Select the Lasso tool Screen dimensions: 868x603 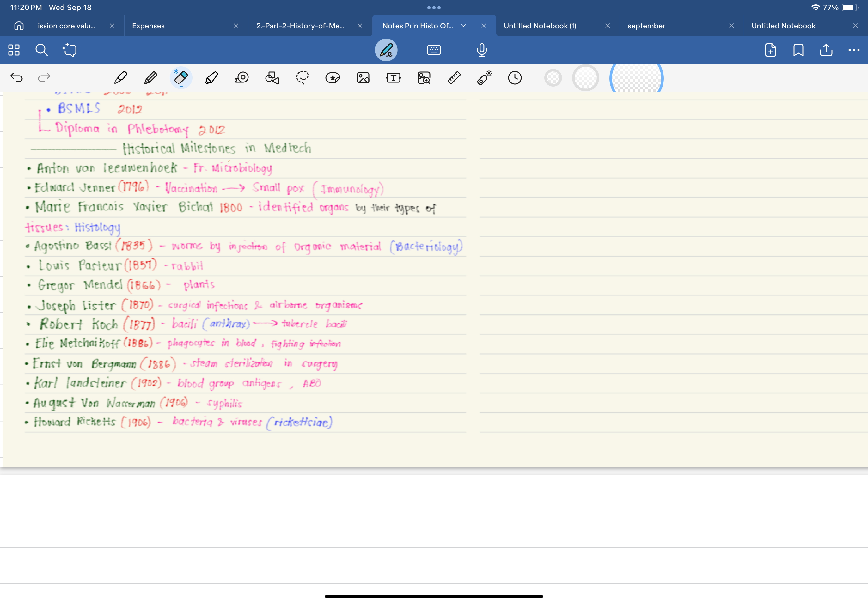(x=302, y=78)
